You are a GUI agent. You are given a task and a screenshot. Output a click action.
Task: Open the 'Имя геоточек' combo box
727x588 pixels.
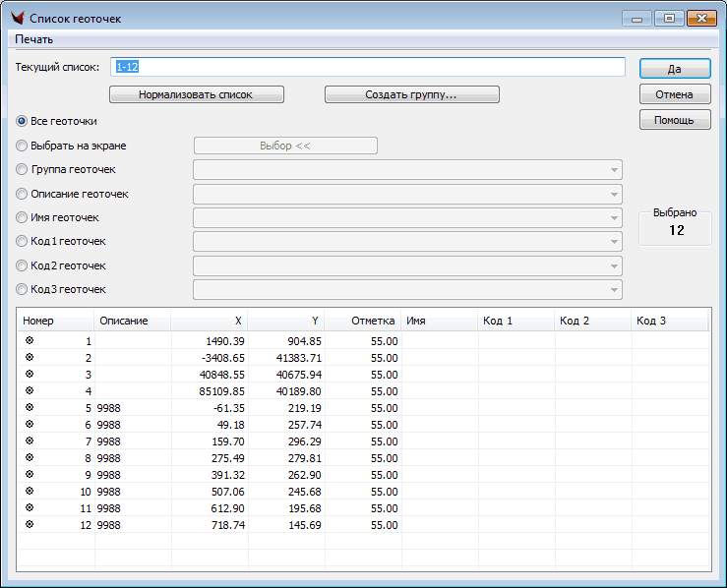(x=613, y=217)
